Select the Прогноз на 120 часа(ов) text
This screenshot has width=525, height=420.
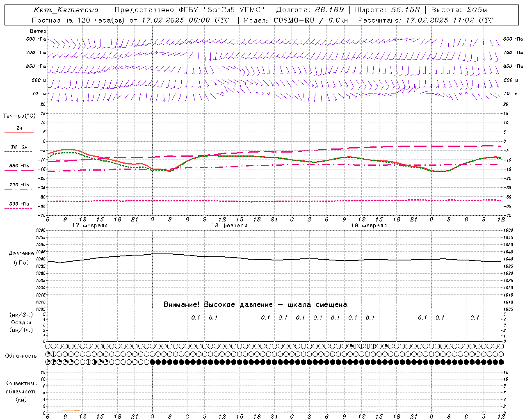point(79,20)
